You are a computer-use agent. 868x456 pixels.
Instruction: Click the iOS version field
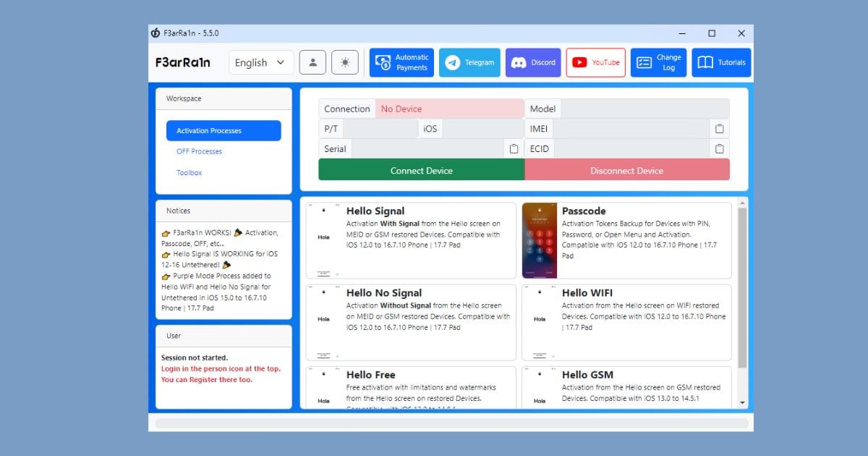(x=483, y=129)
